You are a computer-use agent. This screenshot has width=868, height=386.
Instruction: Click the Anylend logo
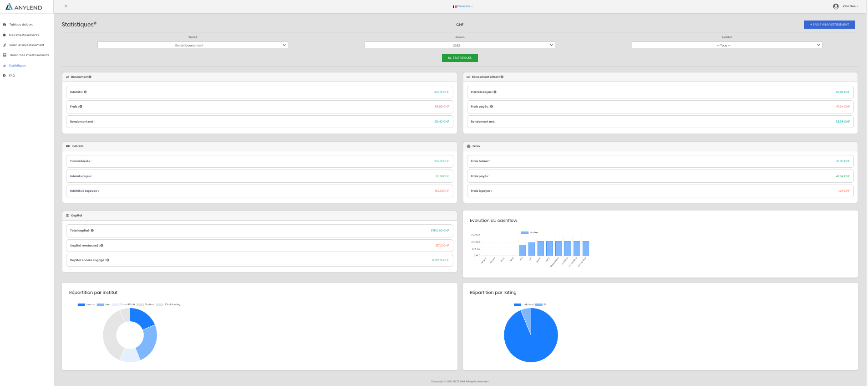24,7
